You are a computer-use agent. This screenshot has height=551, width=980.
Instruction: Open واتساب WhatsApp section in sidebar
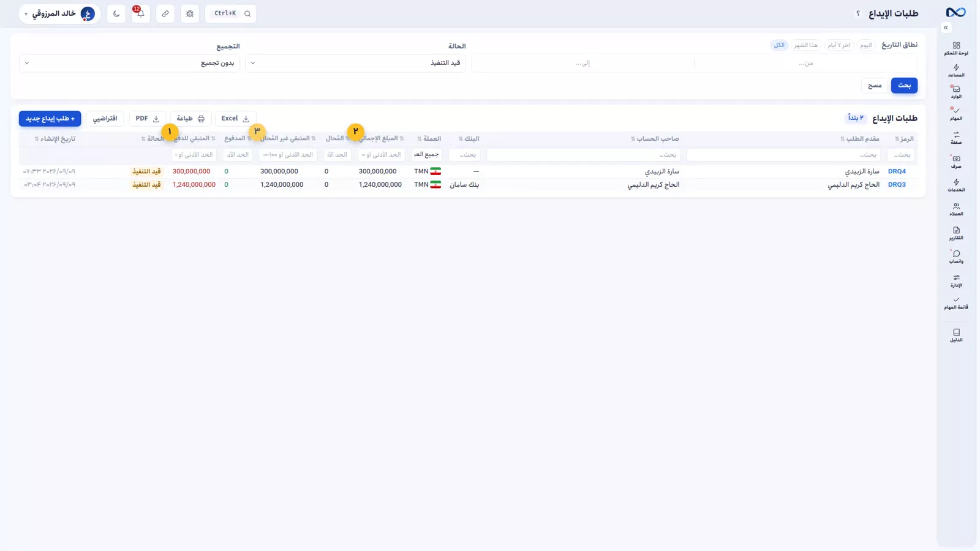coord(956,257)
